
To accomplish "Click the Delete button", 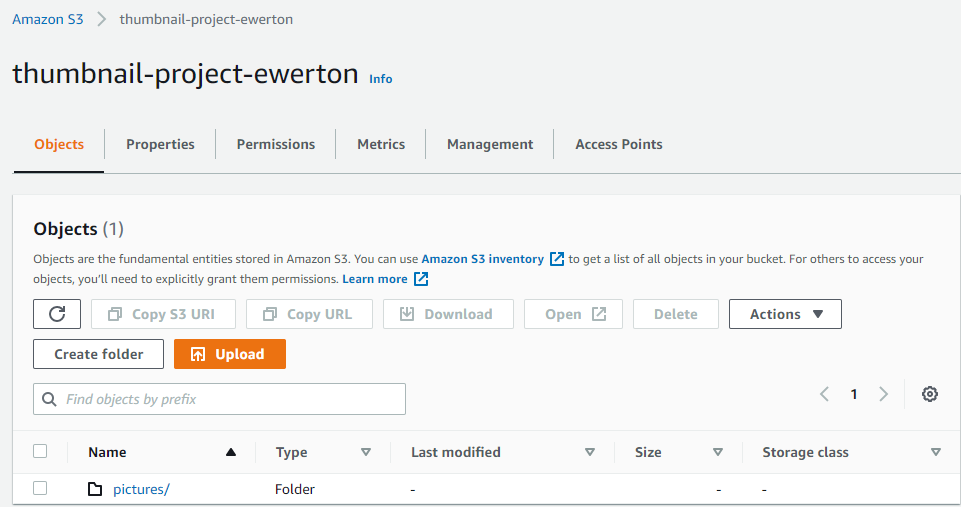I will click(675, 314).
